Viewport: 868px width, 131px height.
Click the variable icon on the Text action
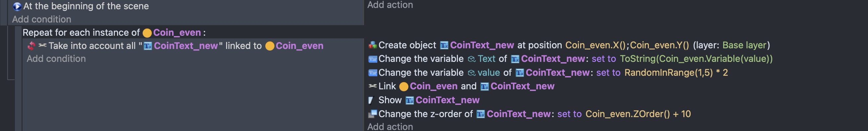(372, 59)
